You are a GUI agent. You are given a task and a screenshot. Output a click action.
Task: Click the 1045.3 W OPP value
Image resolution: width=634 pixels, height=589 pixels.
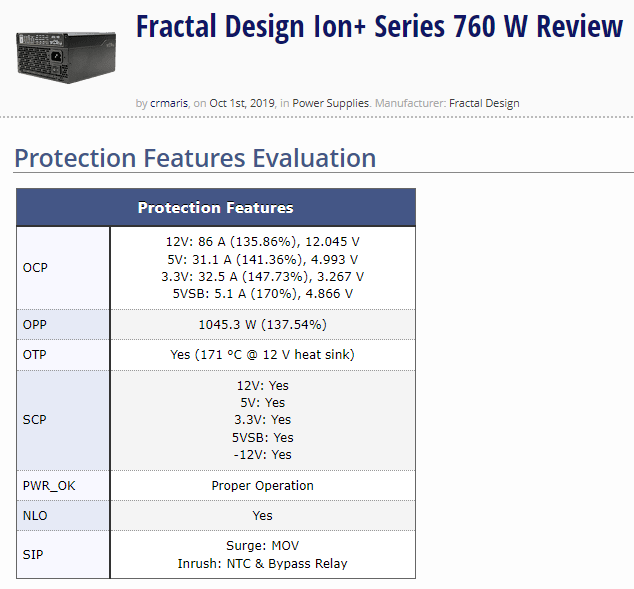pyautogui.click(x=262, y=325)
